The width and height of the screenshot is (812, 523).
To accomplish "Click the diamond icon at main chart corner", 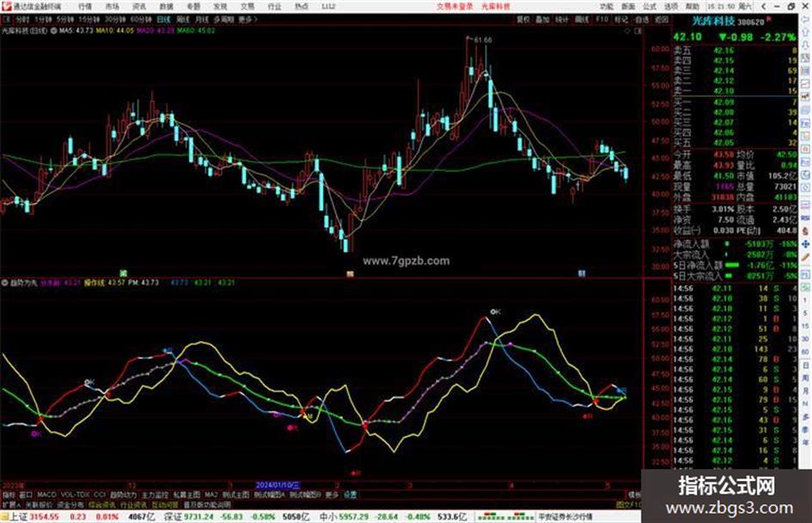I will click(627, 31).
